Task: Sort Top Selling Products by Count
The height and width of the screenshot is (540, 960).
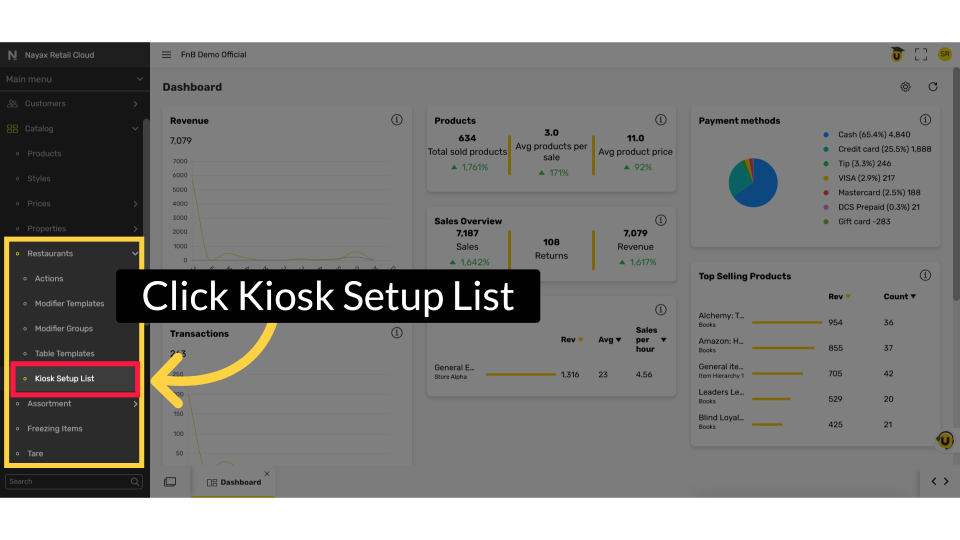Action: [x=899, y=297]
